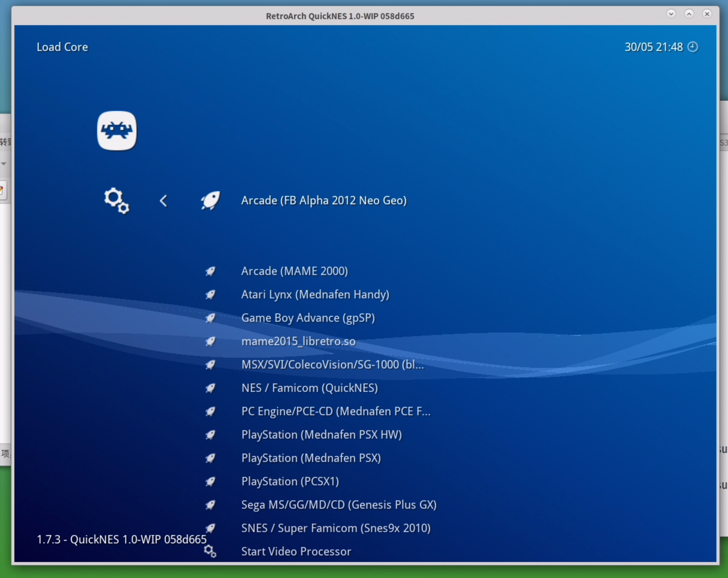Choose MSX/SVI/ColecoVision/SG-1000 core entry
This screenshot has width=728, height=578.
click(x=332, y=365)
